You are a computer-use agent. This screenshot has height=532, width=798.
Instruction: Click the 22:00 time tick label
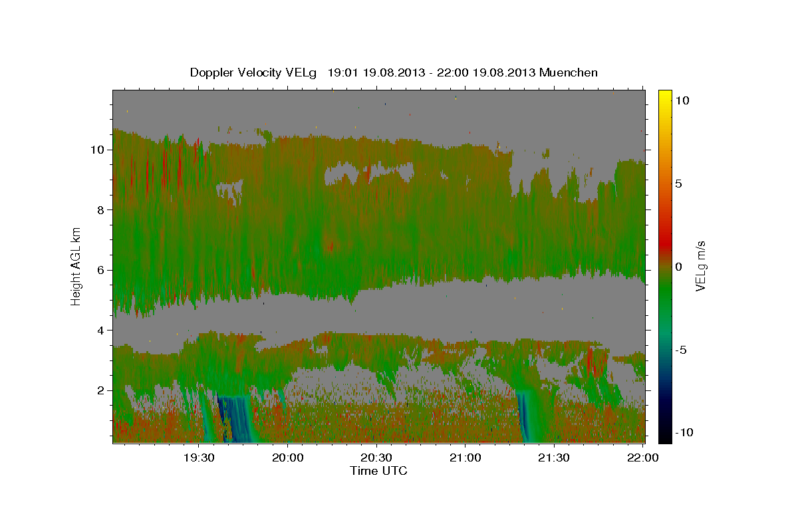coord(643,458)
